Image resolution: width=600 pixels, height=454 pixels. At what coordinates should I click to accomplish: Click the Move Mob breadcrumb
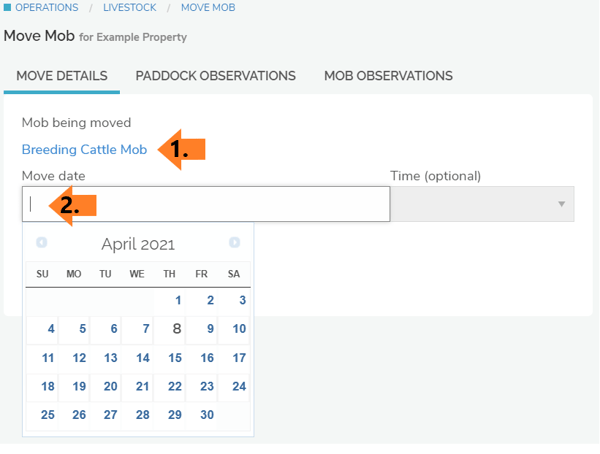tap(208, 8)
